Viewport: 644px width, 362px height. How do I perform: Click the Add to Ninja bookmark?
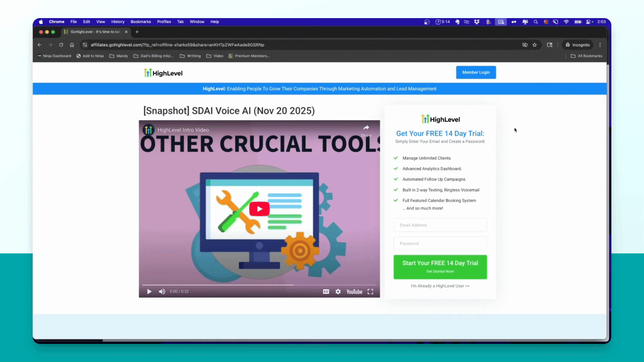(x=90, y=56)
